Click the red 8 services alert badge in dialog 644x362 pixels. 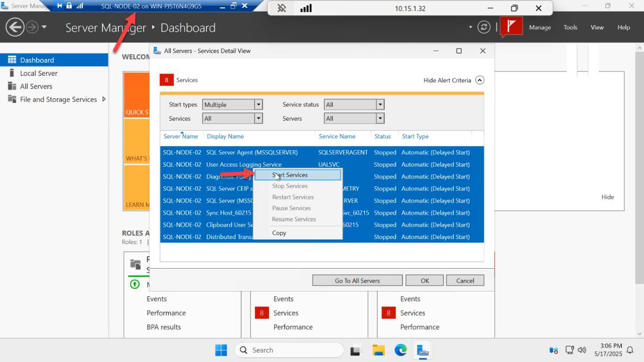pyautogui.click(x=166, y=80)
